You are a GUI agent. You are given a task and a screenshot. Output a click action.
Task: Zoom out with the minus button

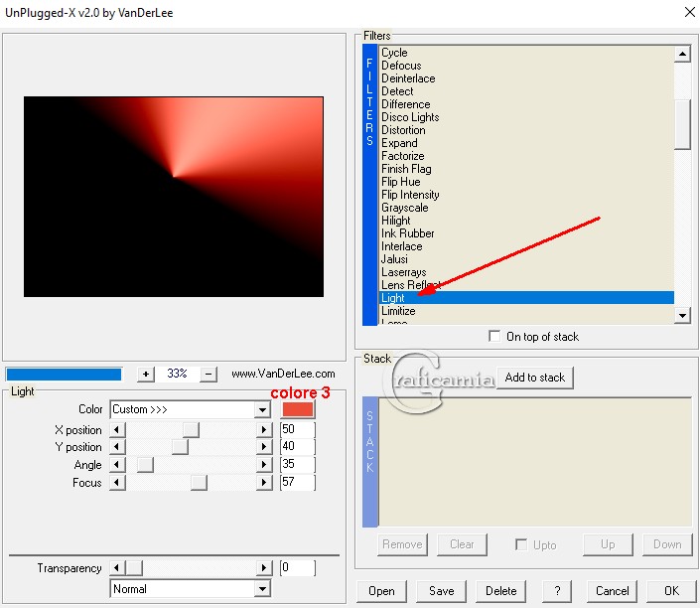(x=209, y=374)
